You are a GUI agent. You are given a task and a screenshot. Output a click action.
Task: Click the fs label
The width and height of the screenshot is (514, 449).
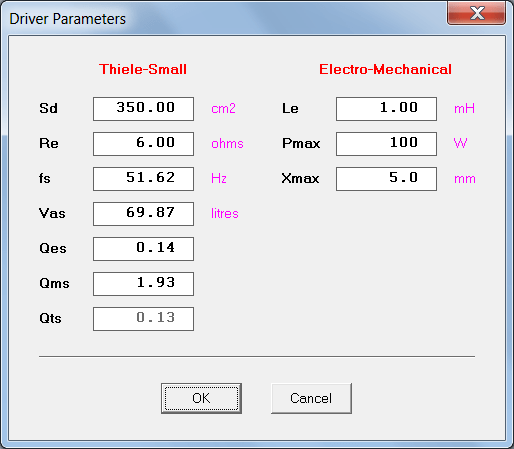[45, 178]
